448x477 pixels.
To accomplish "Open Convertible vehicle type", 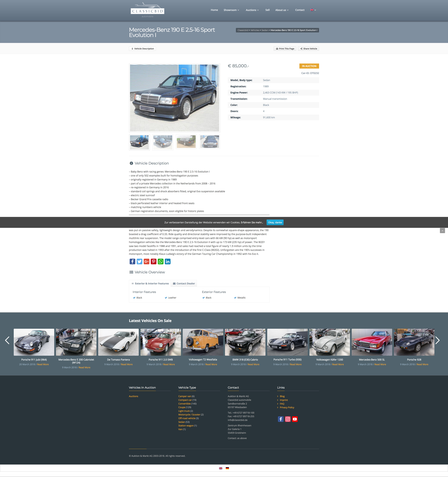I will point(184,404).
